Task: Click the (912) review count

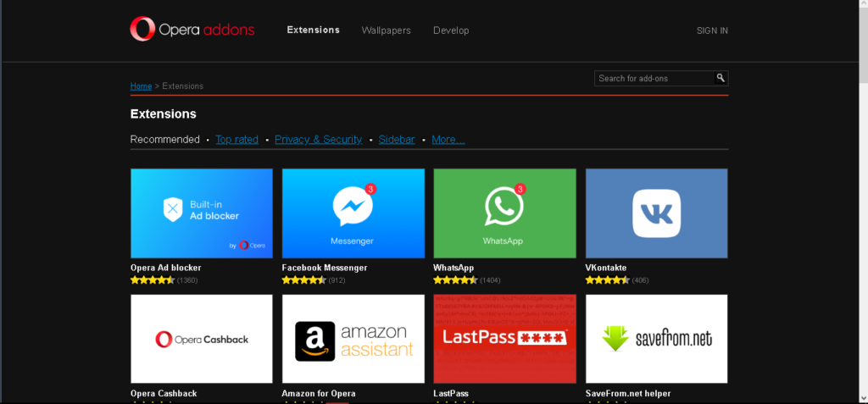Action: [x=337, y=280]
